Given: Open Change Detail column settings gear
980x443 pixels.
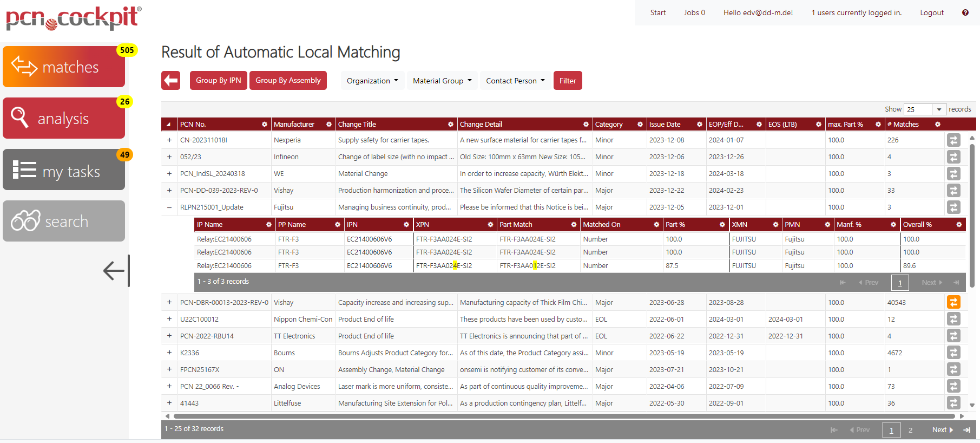Looking at the screenshot, I should (x=586, y=125).
